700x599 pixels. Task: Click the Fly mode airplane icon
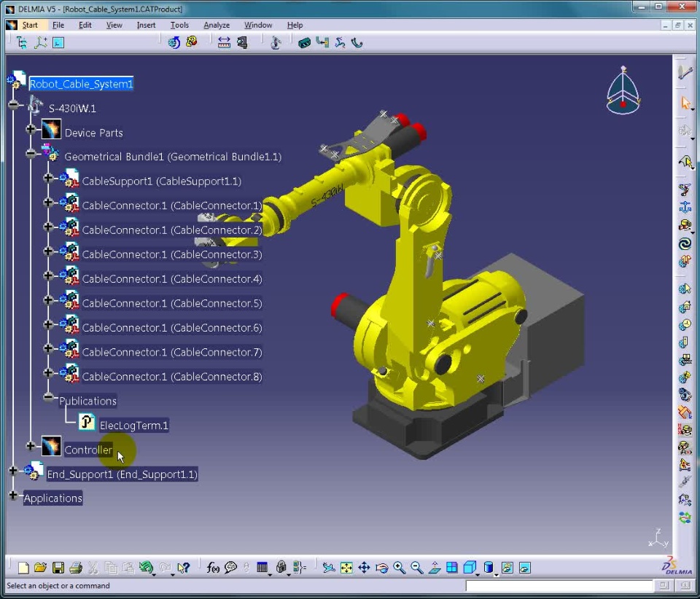329,568
